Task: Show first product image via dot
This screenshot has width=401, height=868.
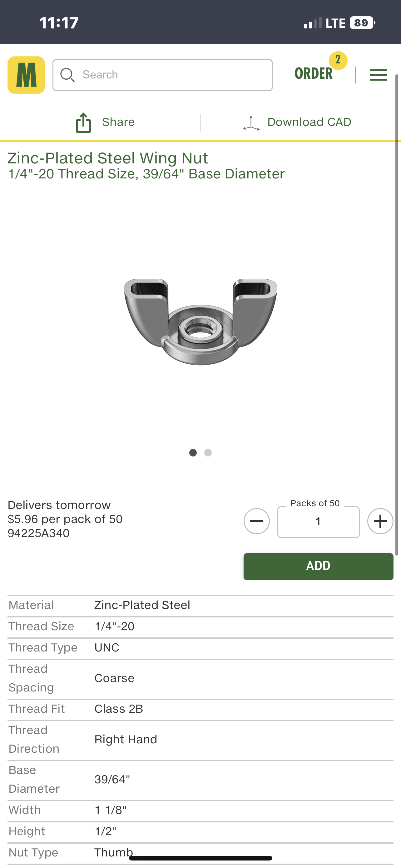Action: point(193,452)
